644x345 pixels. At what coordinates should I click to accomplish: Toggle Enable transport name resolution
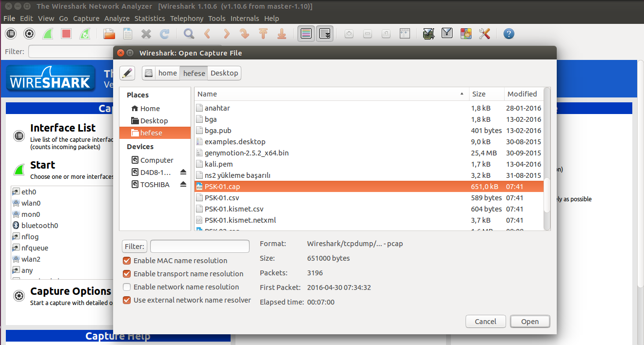point(127,274)
